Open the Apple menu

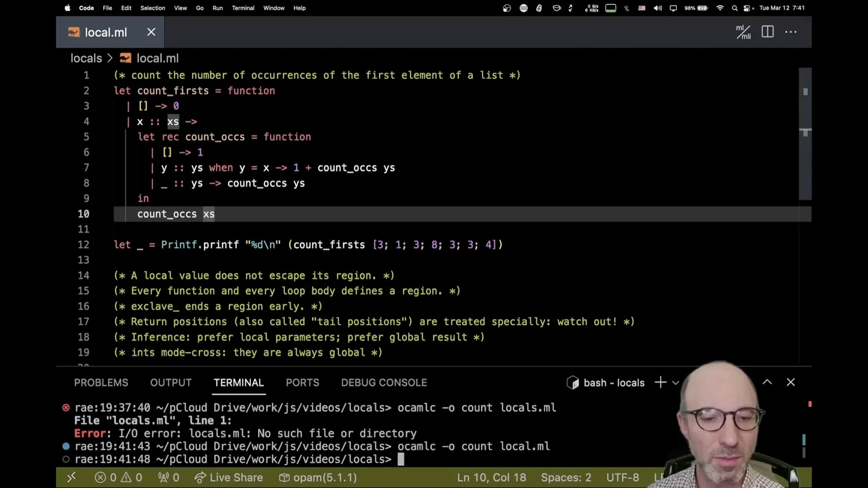(68, 8)
